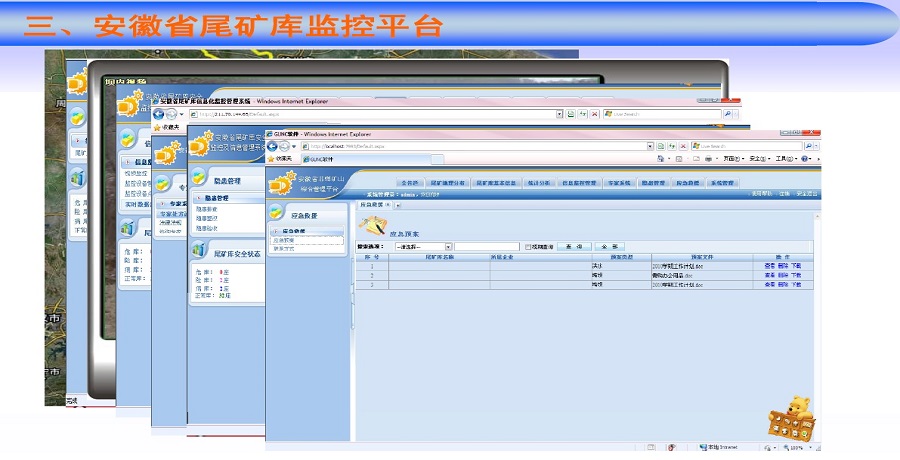Click the compatibility view icon in the GUNC软件 window
The height and width of the screenshot is (460, 900).
point(661,146)
